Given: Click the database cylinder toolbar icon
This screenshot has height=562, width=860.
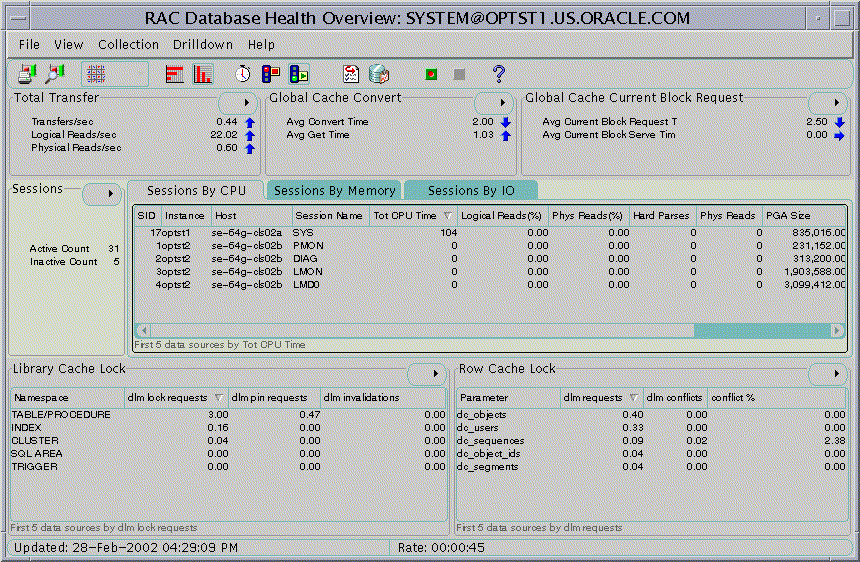Looking at the screenshot, I should (x=379, y=74).
